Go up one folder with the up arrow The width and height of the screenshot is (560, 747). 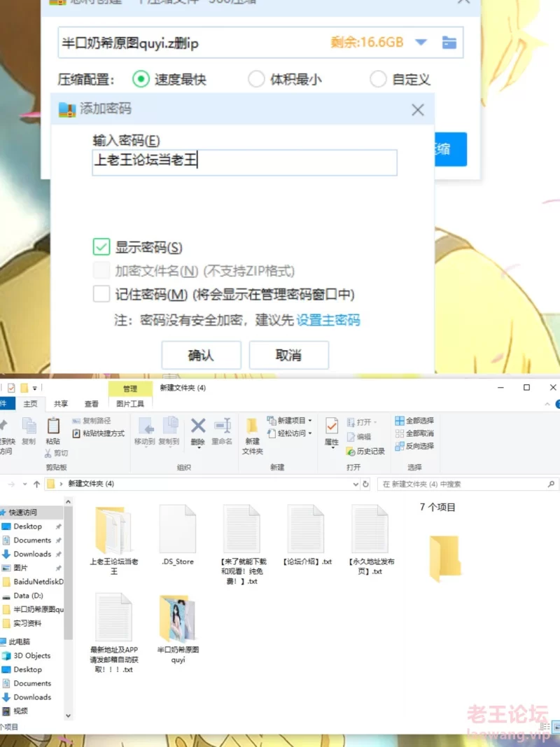36,484
